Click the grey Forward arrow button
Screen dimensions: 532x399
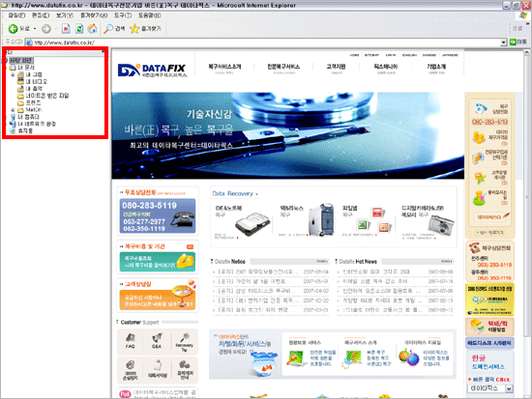pyautogui.click(x=46, y=29)
